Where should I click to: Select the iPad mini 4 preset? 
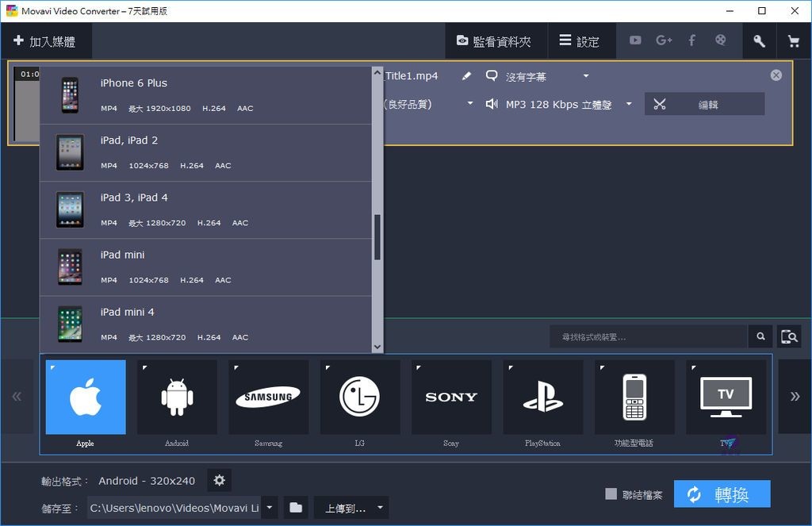point(206,325)
